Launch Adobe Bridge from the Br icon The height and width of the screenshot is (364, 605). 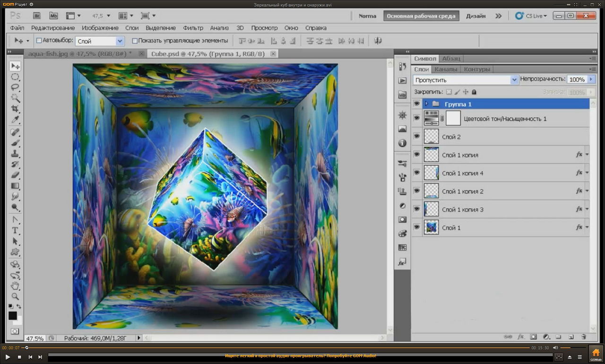tap(36, 16)
